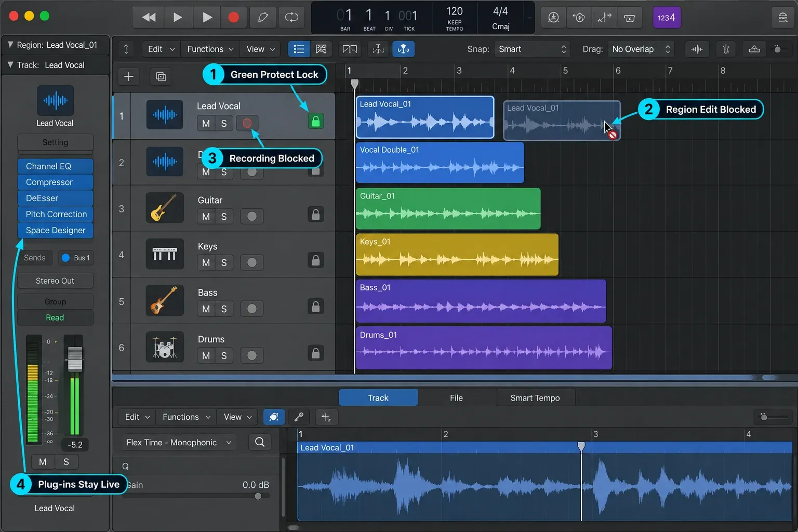
Task: Toggle the Cycle loop button
Action: coord(291,17)
